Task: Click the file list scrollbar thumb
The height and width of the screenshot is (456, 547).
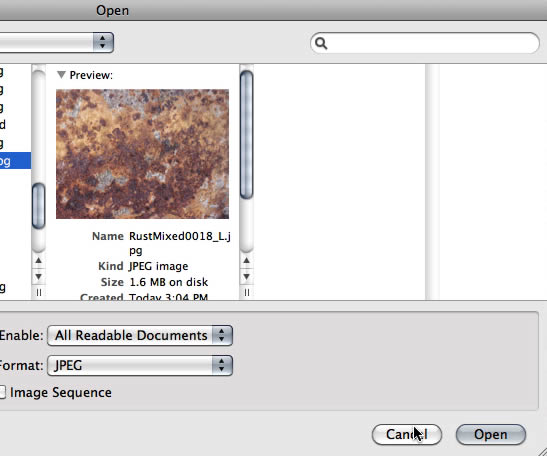Action: 38,206
